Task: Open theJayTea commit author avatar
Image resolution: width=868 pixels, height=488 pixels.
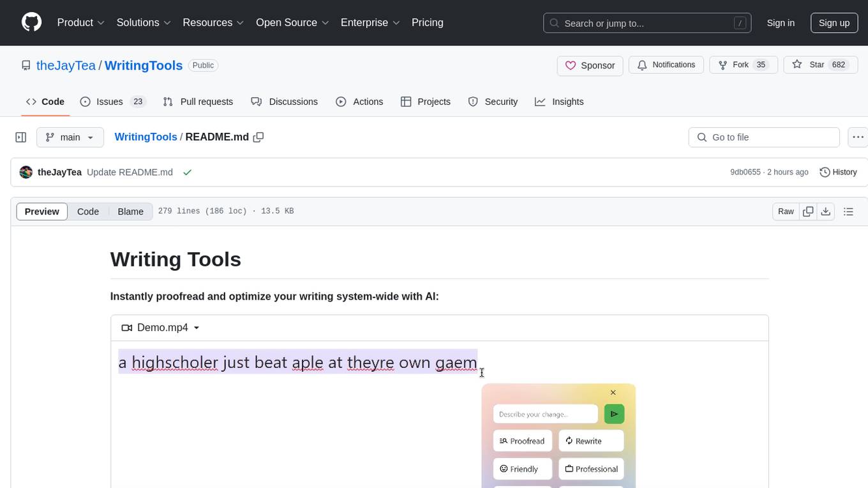Action: pos(26,172)
